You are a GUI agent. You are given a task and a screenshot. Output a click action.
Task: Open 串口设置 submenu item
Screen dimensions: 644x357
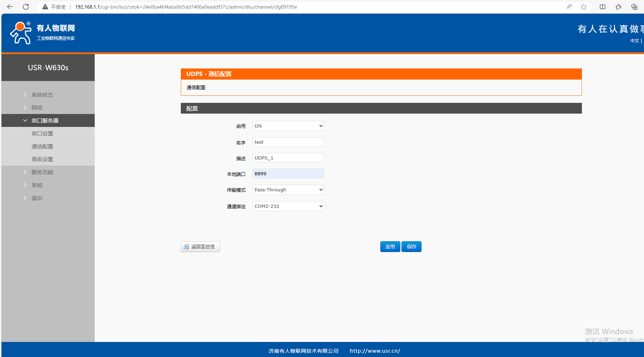[x=42, y=133]
